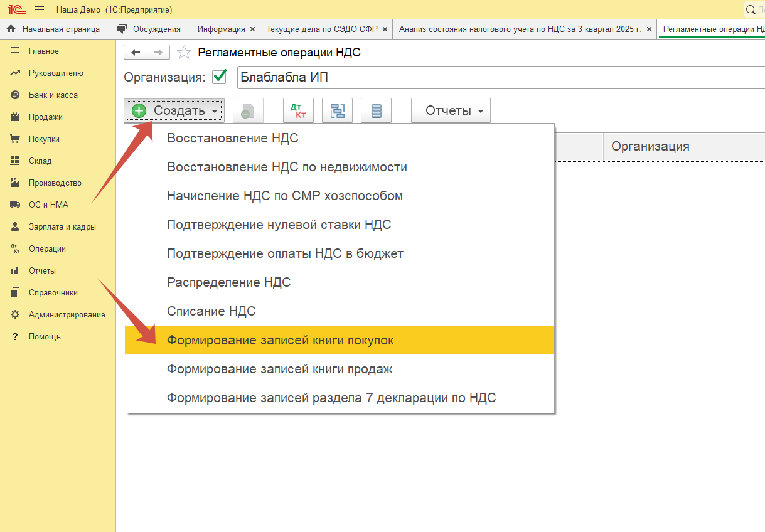The width and height of the screenshot is (765, 532).
Task: Click the Организация column header
Action: (650, 146)
